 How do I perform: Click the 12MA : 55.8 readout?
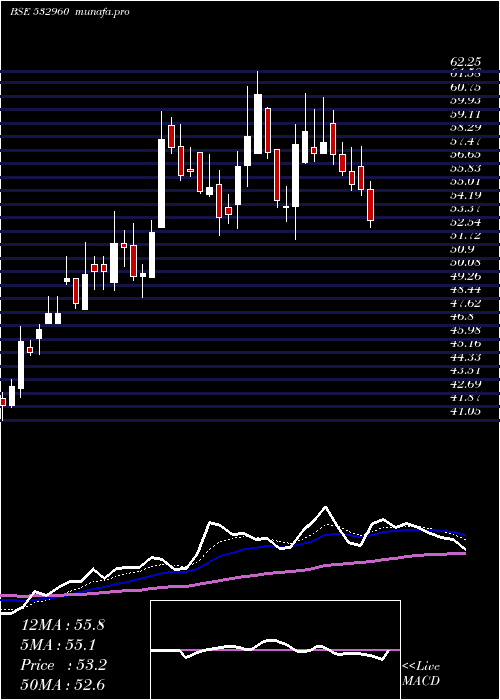click(63, 625)
